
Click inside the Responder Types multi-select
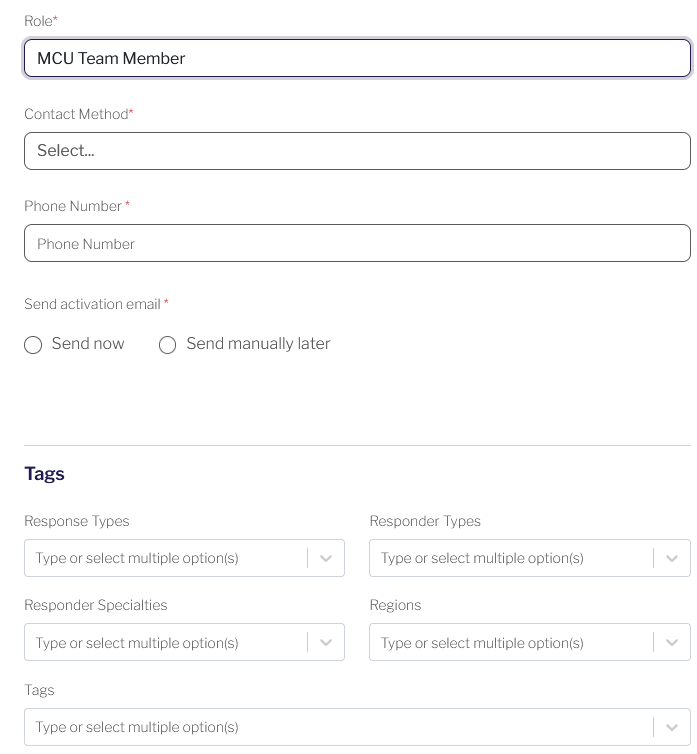click(530, 558)
